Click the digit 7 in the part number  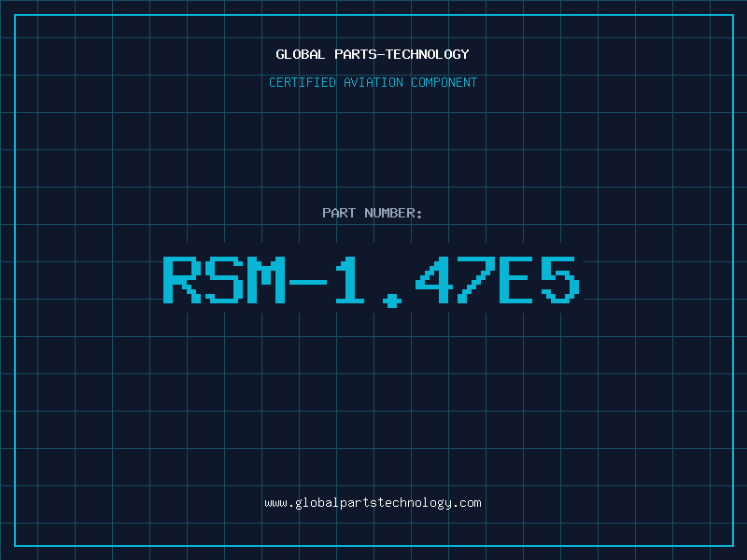pos(476,280)
